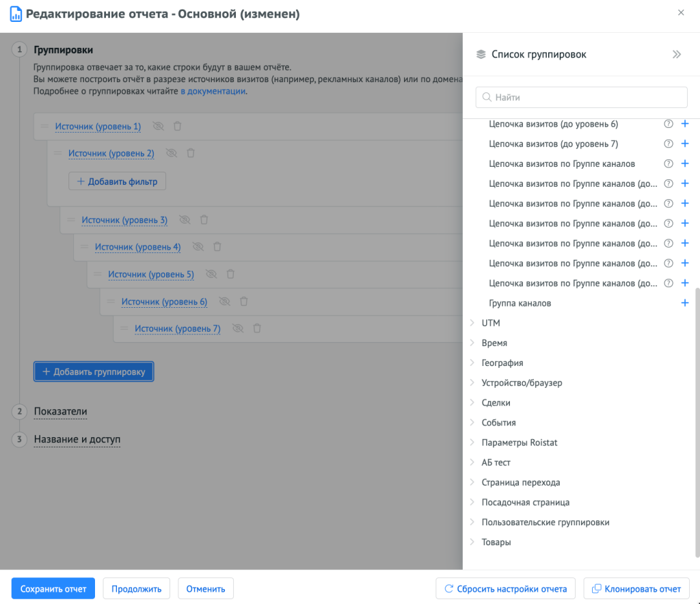Delete the Источник (уровень 5) grouping
Image resolution: width=700 pixels, height=604 pixels.
(230, 274)
